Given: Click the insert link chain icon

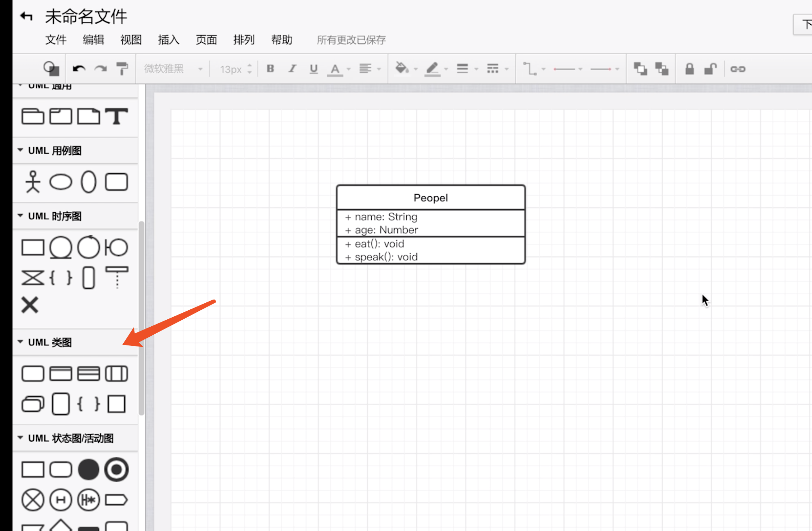Looking at the screenshot, I should [x=738, y=69].
